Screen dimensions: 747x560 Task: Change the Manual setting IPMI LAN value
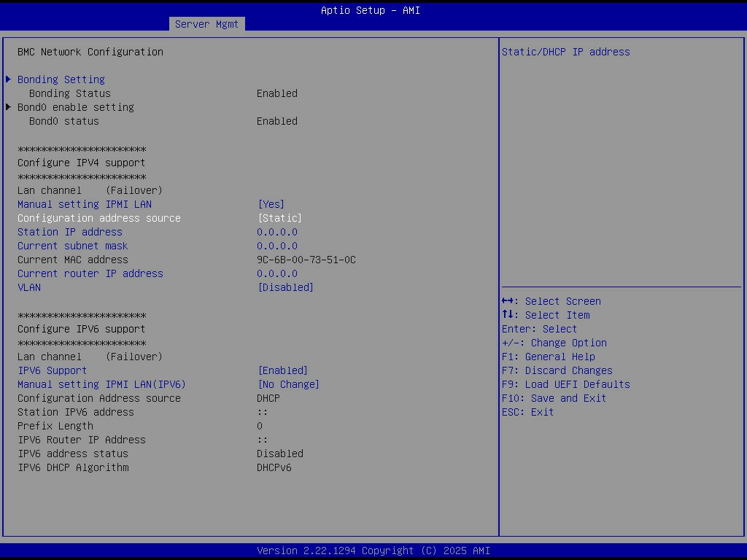click(x=271, y=204)
